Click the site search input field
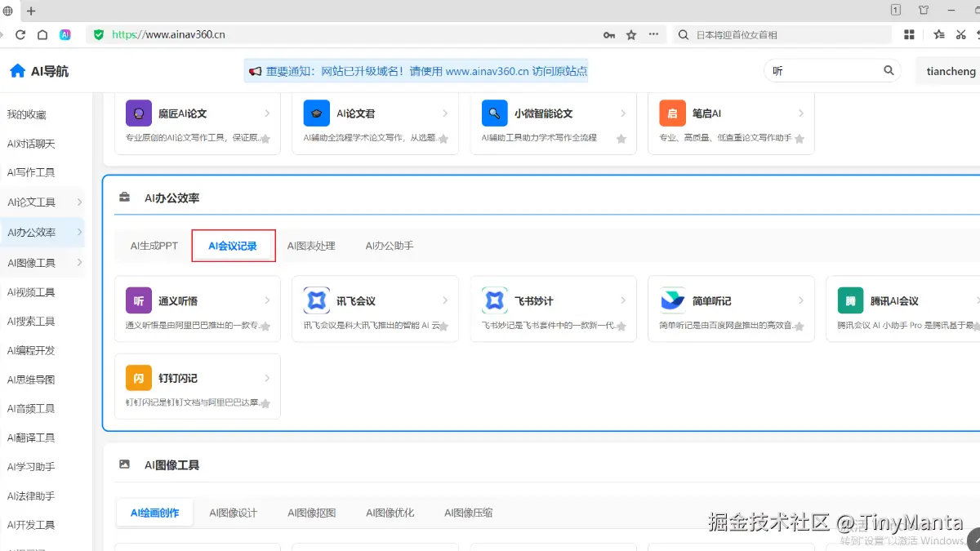 pos(821,71)
